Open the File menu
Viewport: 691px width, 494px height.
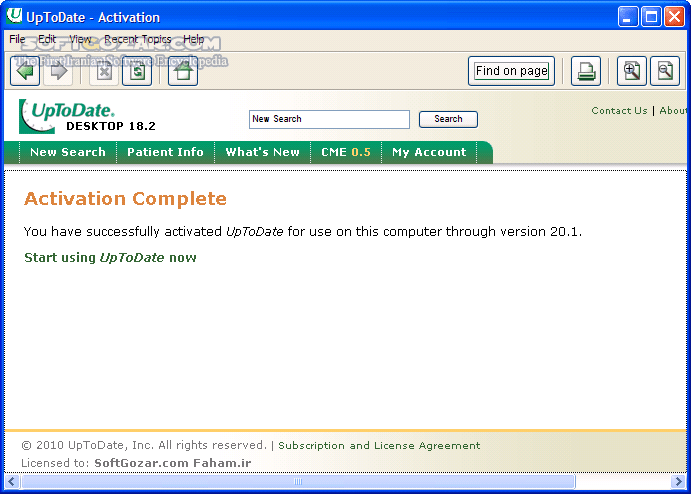tap(17, 39)
